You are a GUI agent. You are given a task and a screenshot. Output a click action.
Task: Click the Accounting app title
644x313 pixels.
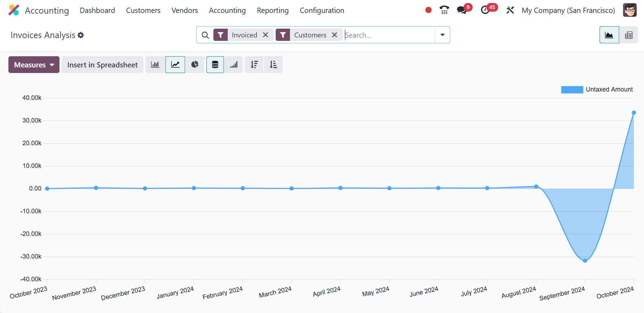point(47,10)
